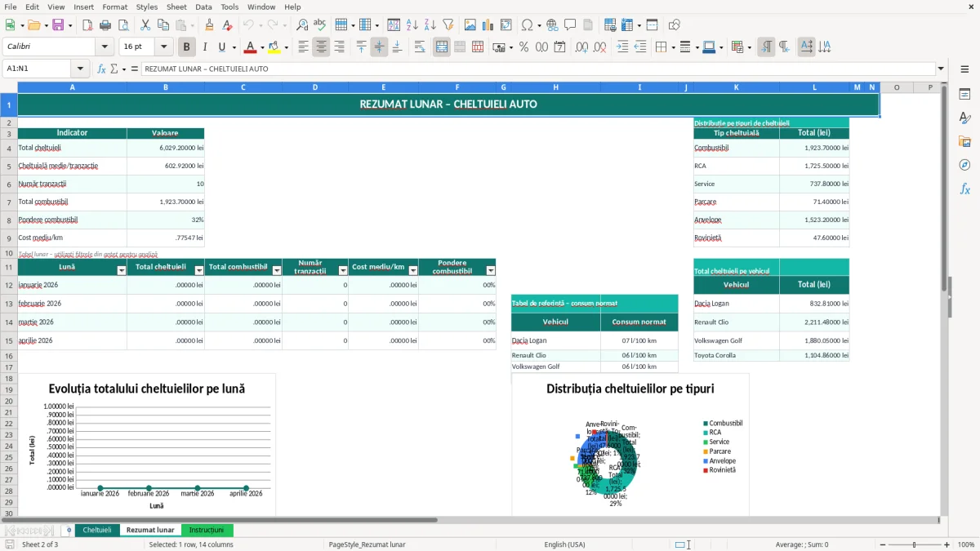Insert a Comment speech-bubble icon
This screenshot has height=551, width=980.
[x=570, y=25]
